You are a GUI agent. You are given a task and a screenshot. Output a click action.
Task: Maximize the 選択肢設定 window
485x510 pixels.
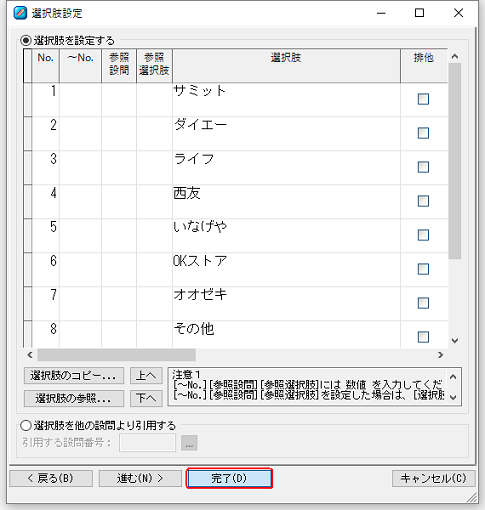(x=419, y=13)
